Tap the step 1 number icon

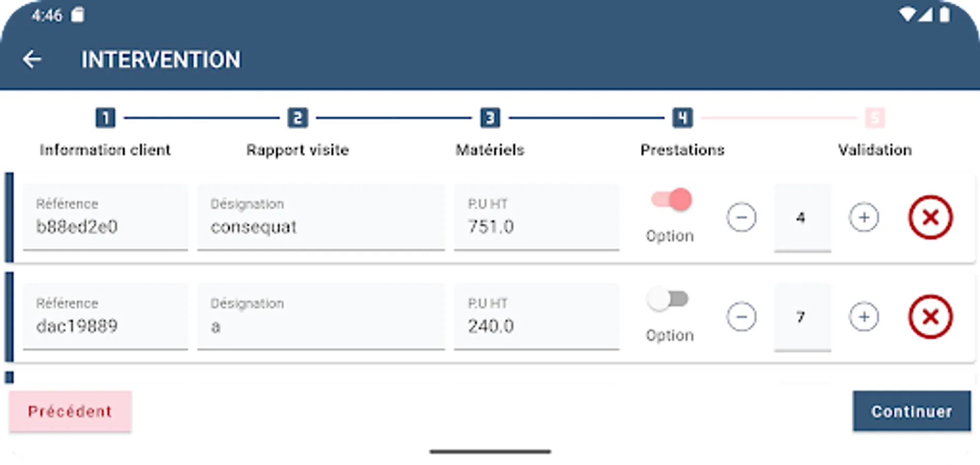[x=105, y=118]
